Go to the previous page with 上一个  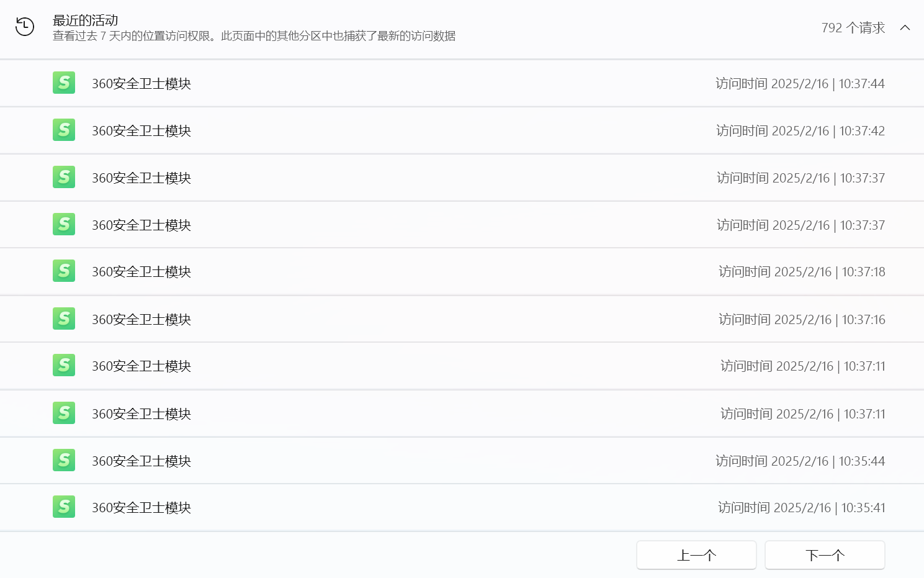pos(696,555)
